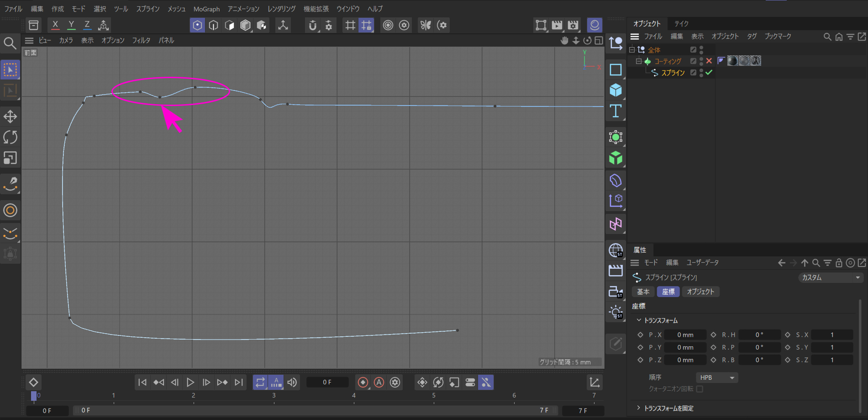Screen dimensions: 868x420
Task: Add a Text spline object
Action: 615,111
